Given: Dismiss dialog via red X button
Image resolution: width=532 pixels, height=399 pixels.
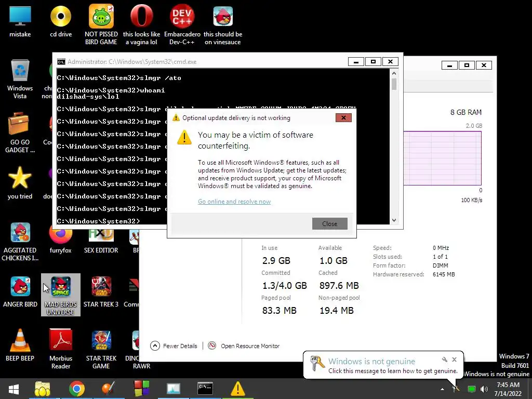Looking at the screenshot, I should click(343, 118).
